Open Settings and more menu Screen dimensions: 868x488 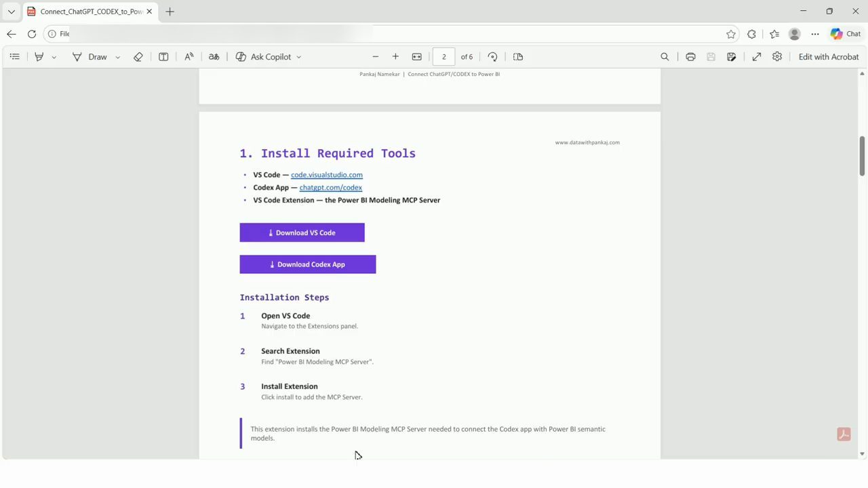click(x=815, y=34)
